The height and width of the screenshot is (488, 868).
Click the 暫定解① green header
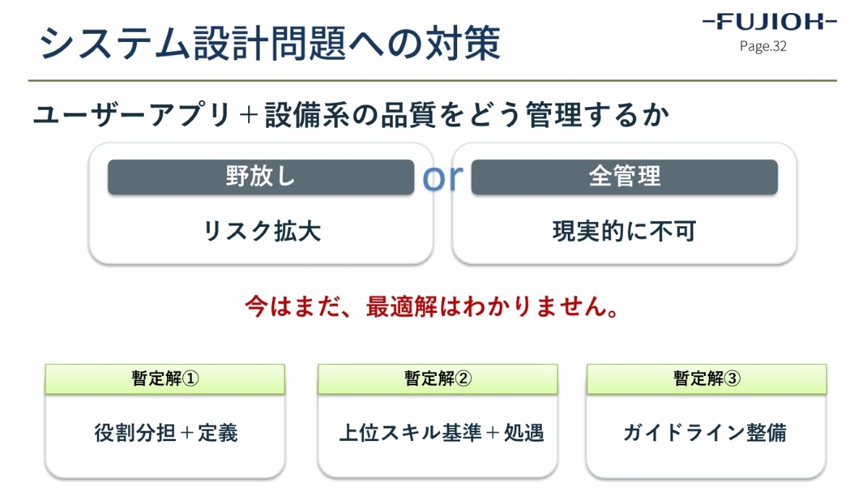165,379
